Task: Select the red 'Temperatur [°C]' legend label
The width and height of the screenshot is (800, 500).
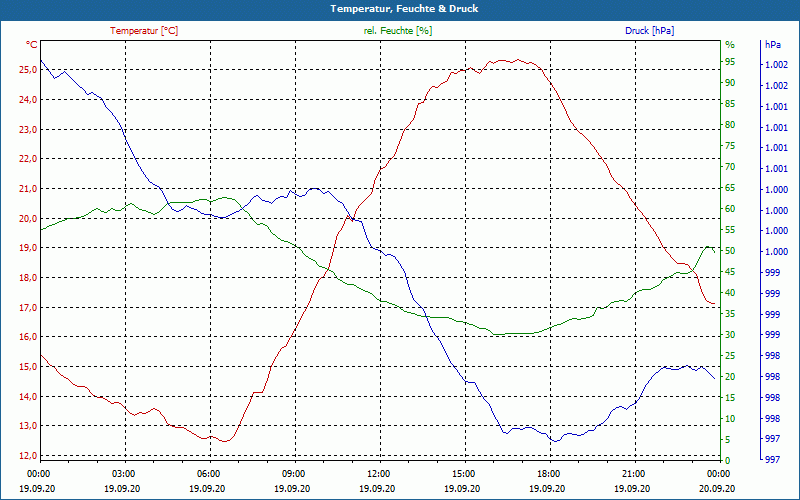Action: coord(144,31)
